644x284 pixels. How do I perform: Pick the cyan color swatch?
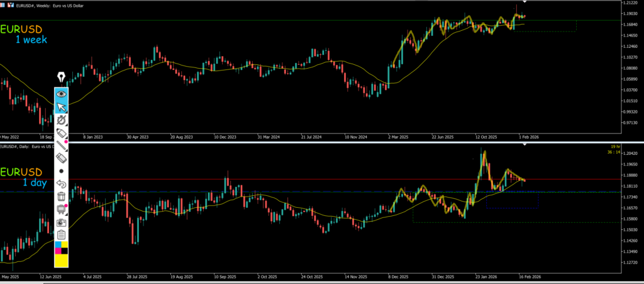pos(58,244)
